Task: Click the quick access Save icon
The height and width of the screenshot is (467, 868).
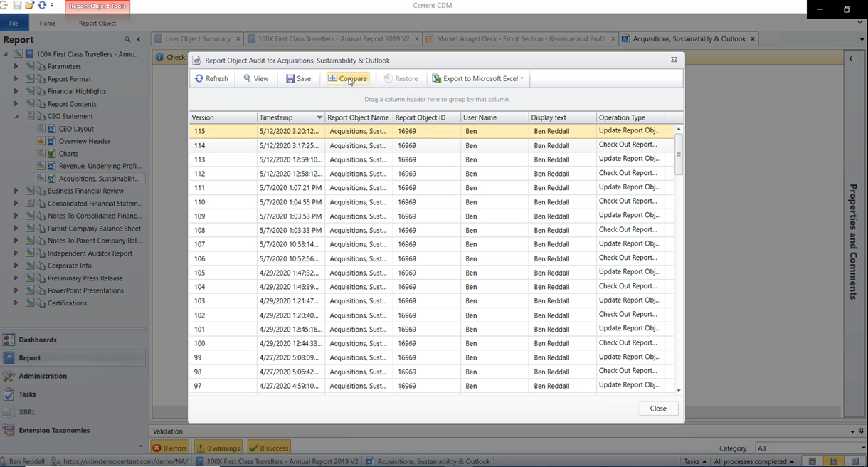Action: 17,5
